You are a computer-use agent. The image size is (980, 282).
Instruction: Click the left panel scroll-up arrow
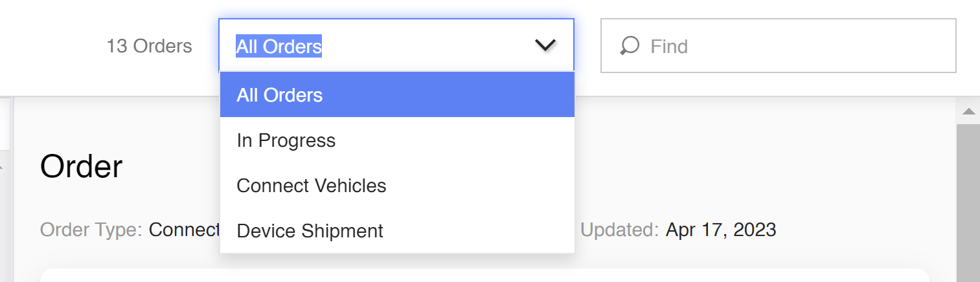(2, 168)
